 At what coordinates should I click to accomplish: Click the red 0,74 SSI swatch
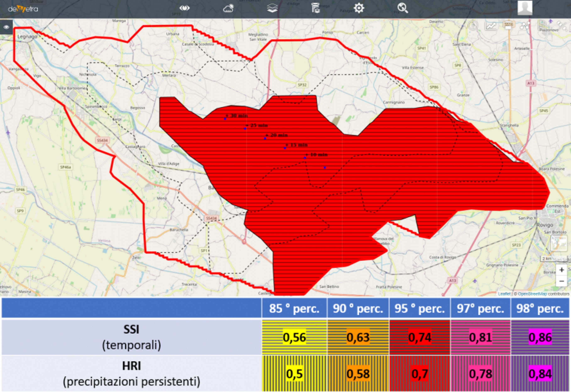point(419,337)
